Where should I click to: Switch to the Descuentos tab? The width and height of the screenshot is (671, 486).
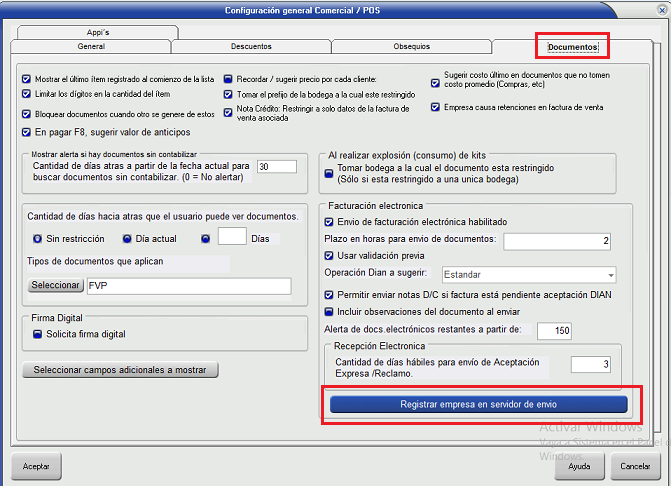tap(251, 46)
